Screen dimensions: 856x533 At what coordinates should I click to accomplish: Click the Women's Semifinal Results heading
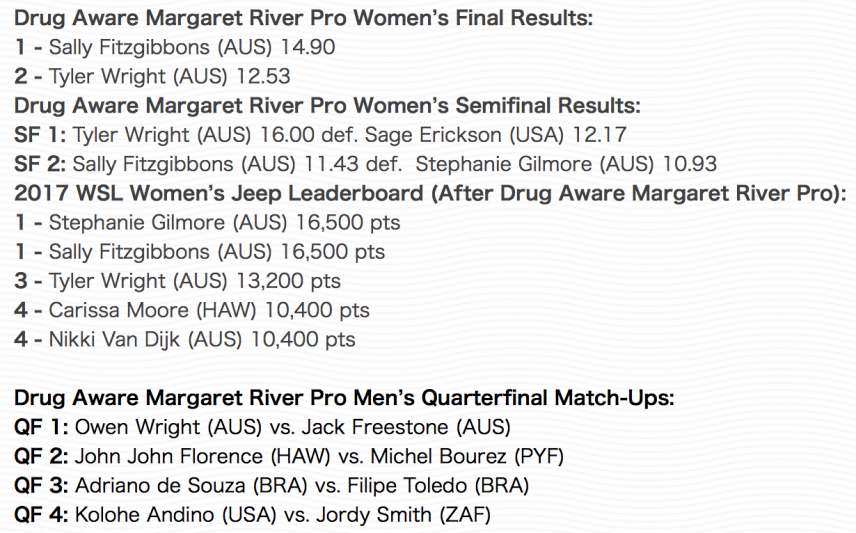tap(327, 105)
